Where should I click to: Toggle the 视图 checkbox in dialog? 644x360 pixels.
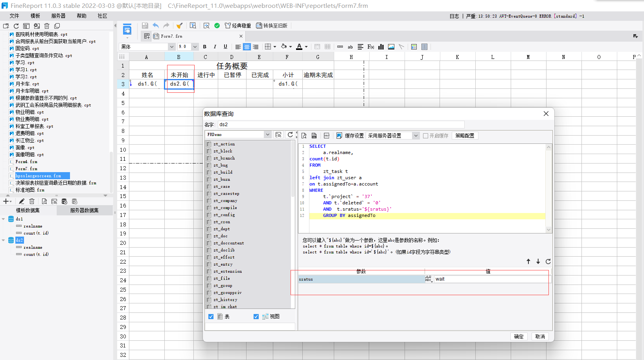coord(256,316)
